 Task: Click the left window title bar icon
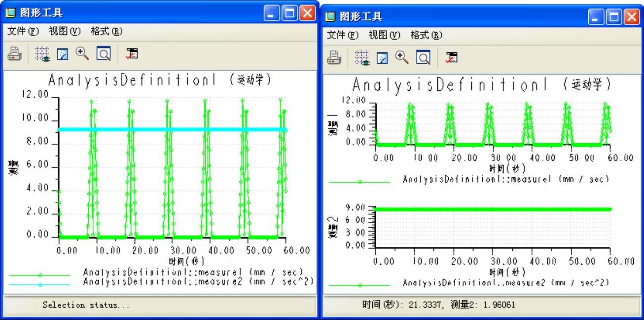(x=10, y=13)
